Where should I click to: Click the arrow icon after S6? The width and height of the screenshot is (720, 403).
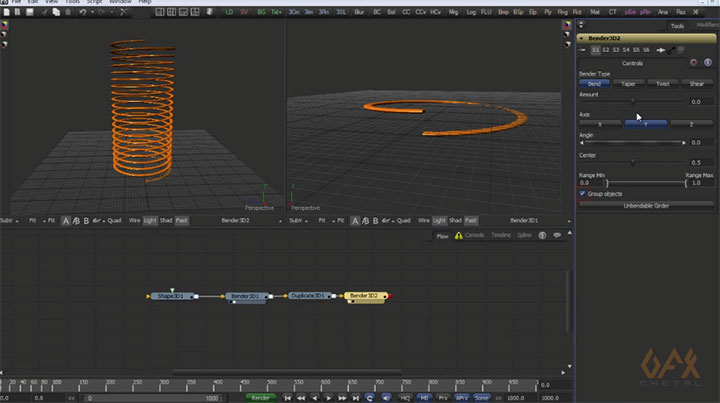coord(661,50)
